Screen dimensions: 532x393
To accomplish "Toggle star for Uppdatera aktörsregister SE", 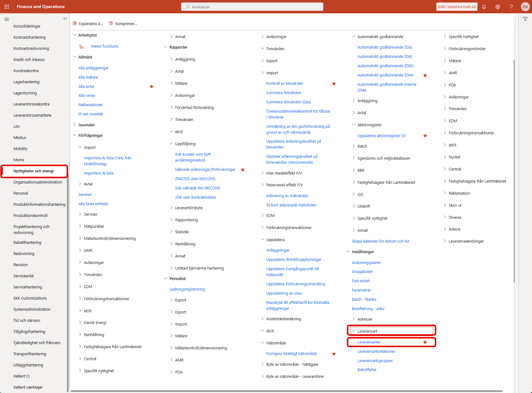I will click(x=425, y=136).
